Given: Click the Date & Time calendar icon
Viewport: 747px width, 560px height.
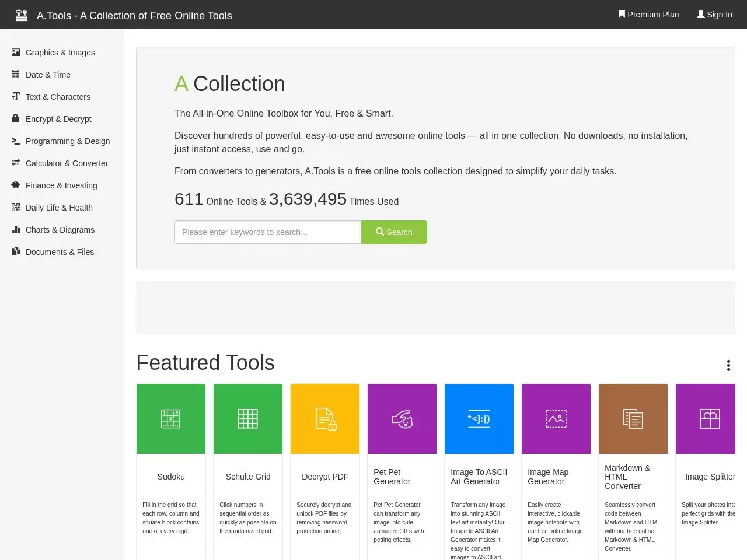Looking at the screenshot, I should [16, 75].
